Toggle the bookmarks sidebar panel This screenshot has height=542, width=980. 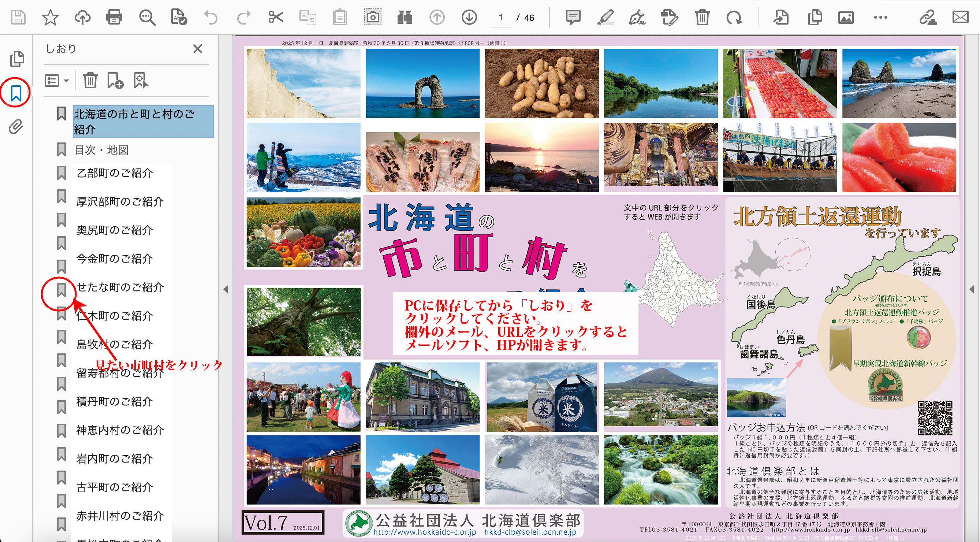pos(16,93)
